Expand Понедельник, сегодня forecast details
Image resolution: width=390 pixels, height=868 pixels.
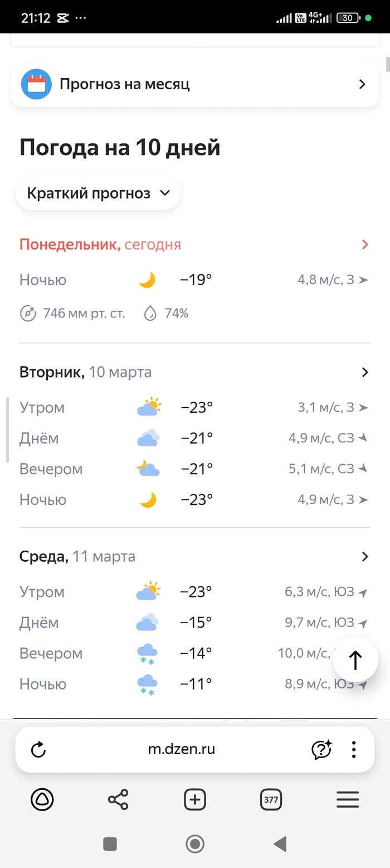[365, 244]
